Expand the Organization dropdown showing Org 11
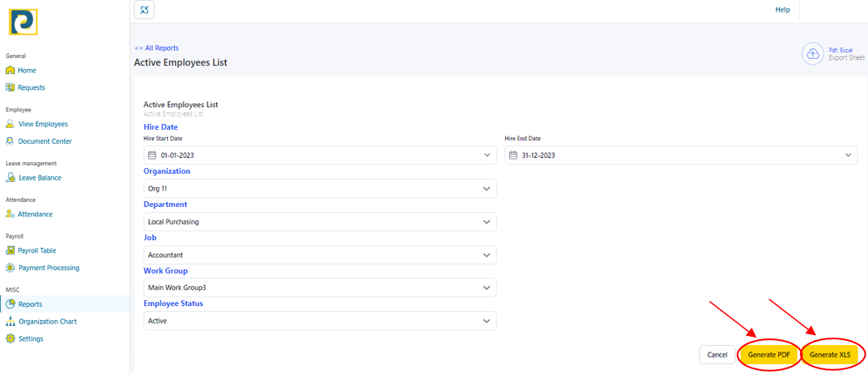Image resolution: width=868 pixels, height=375 pixels. pyautogui.click(x=320, y=189)
